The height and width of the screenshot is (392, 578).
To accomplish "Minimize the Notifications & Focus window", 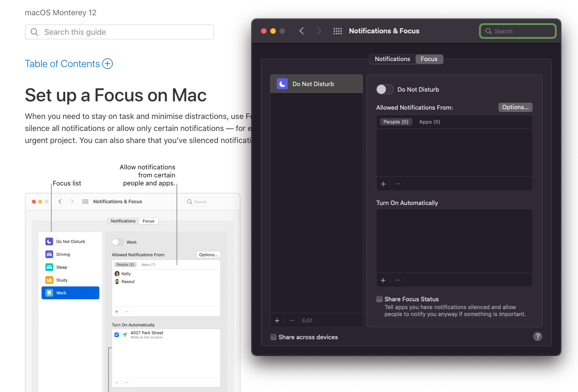I will point(273,31).
